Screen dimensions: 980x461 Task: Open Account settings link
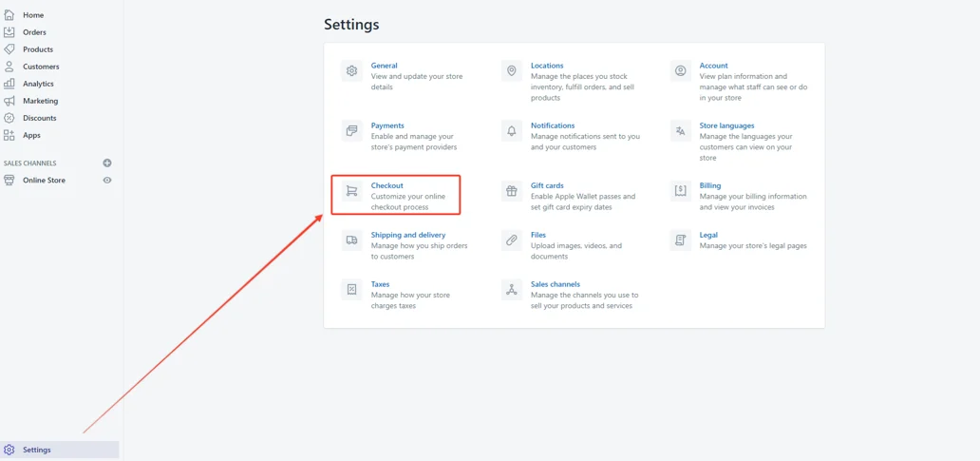(x=714, y=65)
